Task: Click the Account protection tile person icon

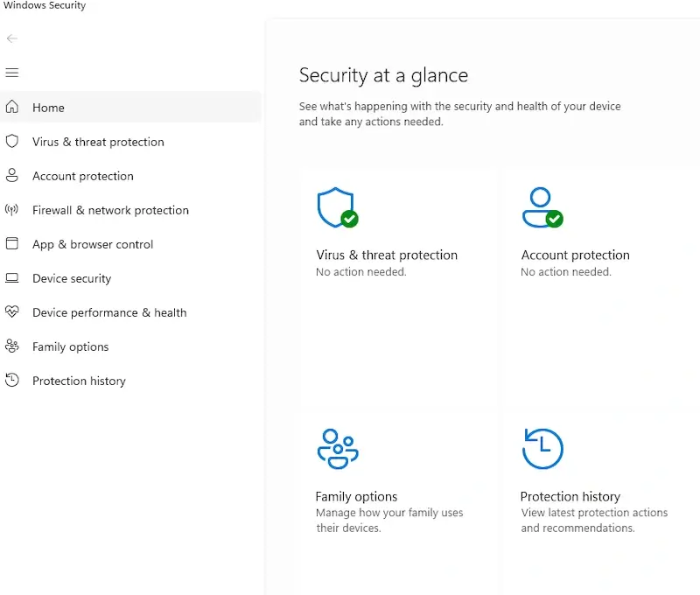Action: tap(540, 206)
